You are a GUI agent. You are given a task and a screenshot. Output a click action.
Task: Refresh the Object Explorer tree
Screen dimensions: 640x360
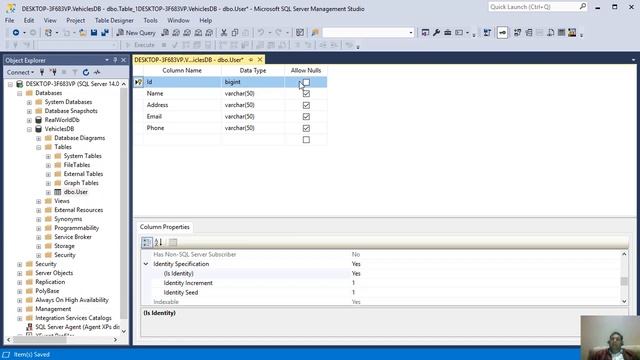pyautogui.click(x=86, y=72)
